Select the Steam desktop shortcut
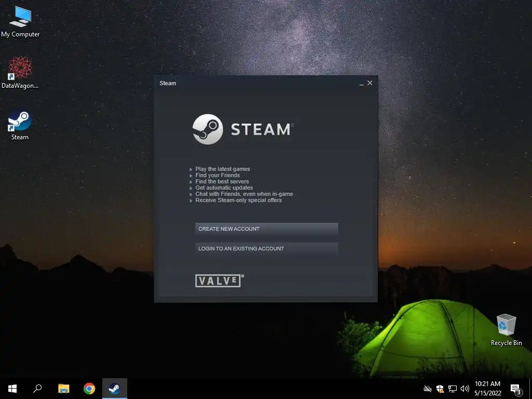The height and width of the screenshot is (399, 532). point(20,125)
